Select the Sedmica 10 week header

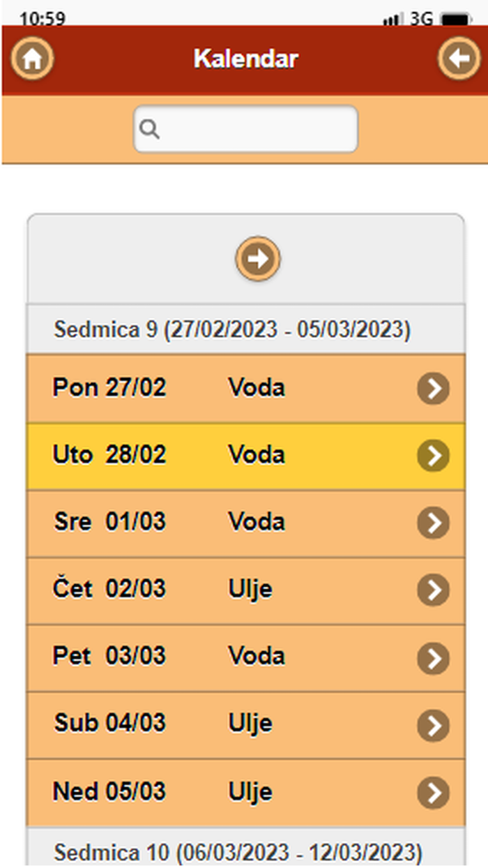[238, 852]
